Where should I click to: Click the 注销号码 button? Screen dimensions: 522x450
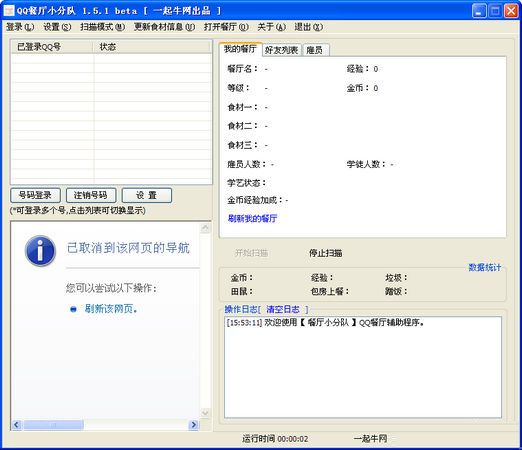pyautogui.click(x=91, y=195)
